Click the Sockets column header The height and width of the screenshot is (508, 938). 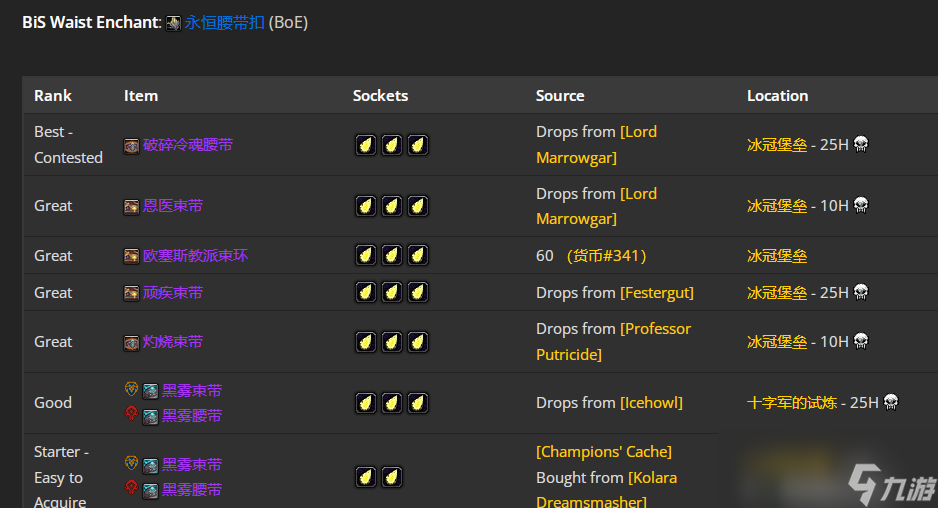380,96
